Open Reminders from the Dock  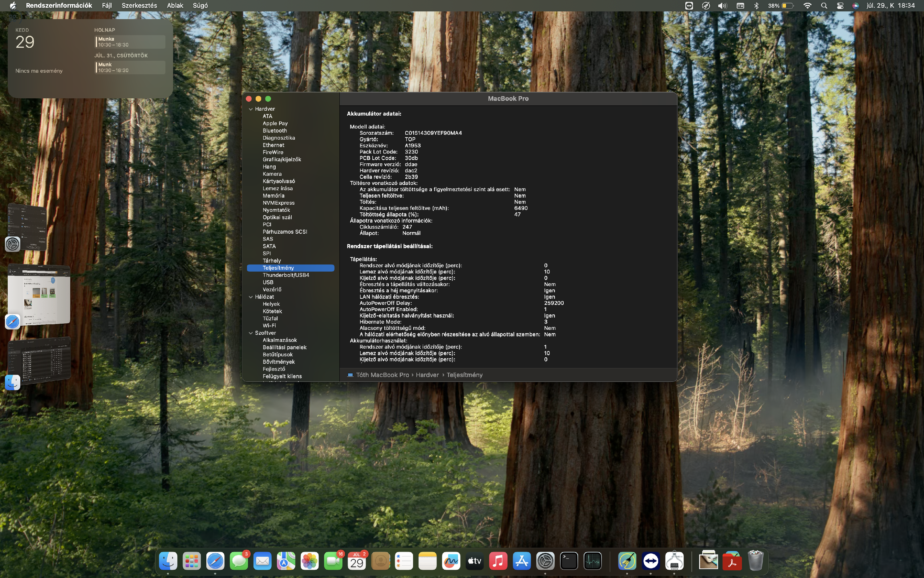click(x=404, y=561)
